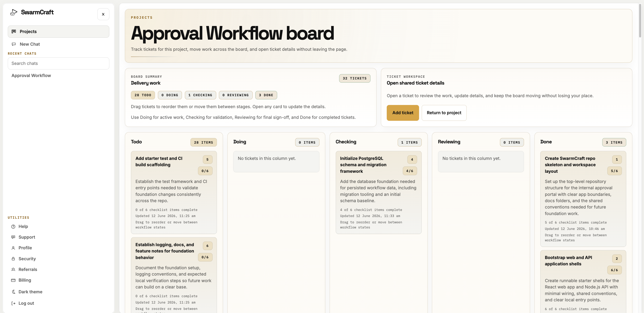Image resolution: width=644 pixels, height=313 pixels.
Task: Open 'Create SwarmCraft repo skeleton' ticket
Action: 583,199
